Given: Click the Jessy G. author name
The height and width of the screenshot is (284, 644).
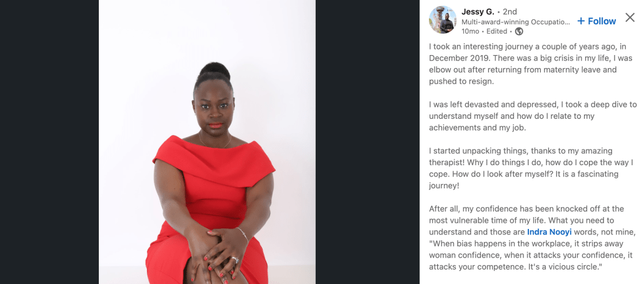Looking at the screenshot, I should [x=478, y=11].
